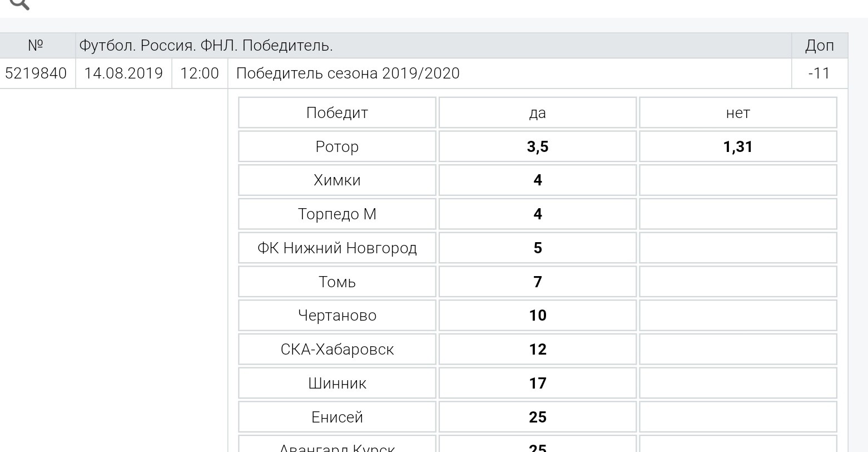Select odds 5 for ФК Нижний Новгород
The width and height of the screenshot is (868, 452).
tap(537, 248)
